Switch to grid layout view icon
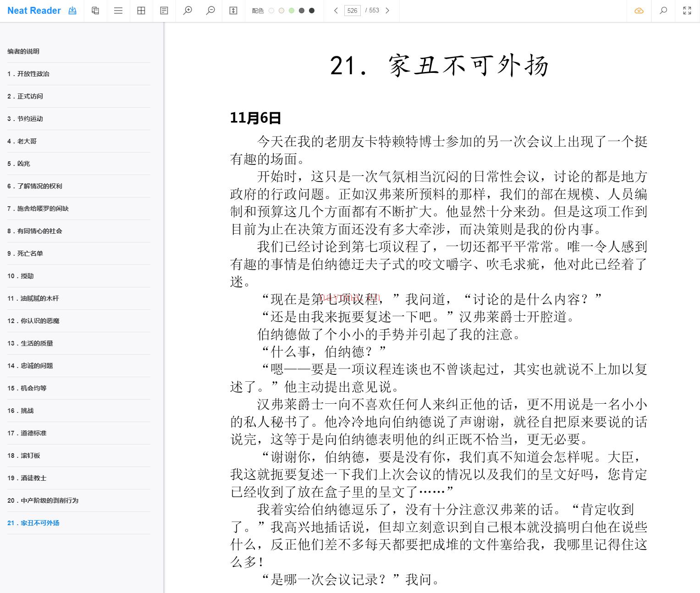This screenshot has width=700, height=593. coord(141,11)
